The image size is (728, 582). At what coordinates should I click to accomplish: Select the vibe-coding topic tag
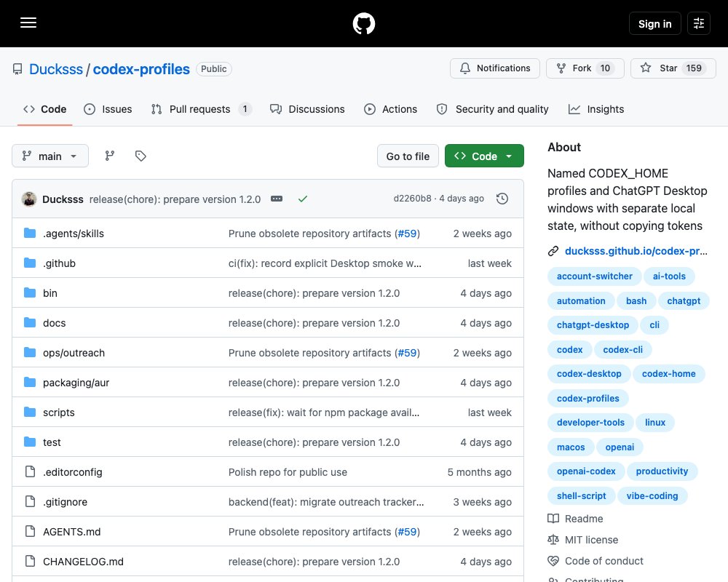652,495
